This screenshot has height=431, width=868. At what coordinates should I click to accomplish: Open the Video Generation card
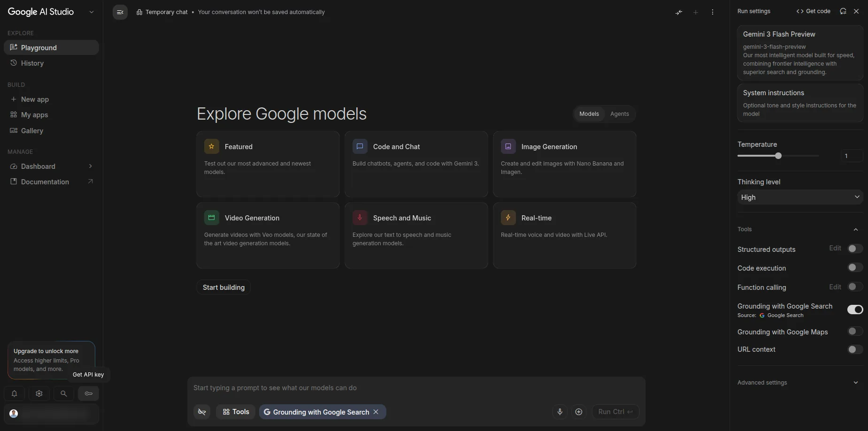coord(268,235)
